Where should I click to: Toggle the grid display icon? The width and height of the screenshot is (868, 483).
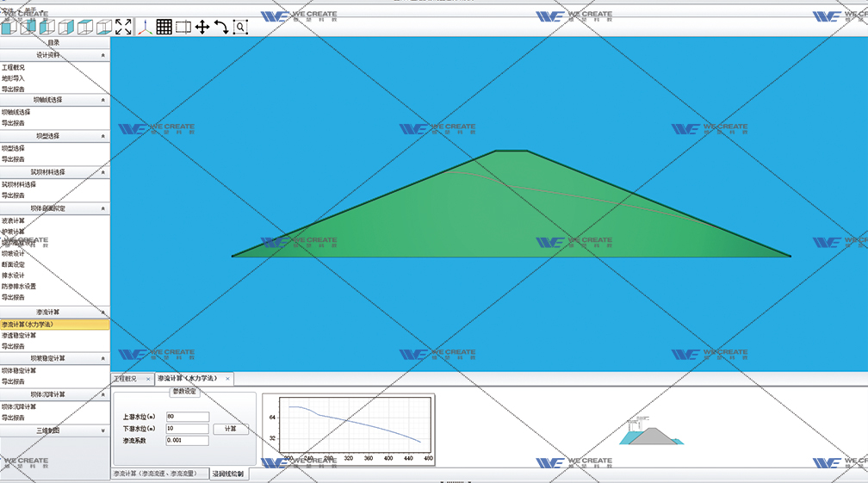point(164,27)
